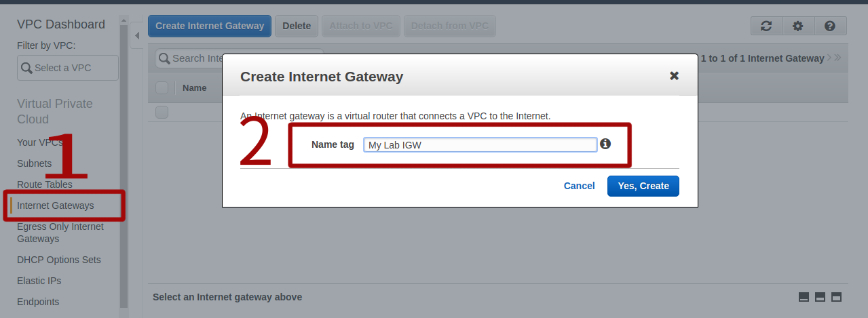Go to the last results page arrows

coord(838,58)
